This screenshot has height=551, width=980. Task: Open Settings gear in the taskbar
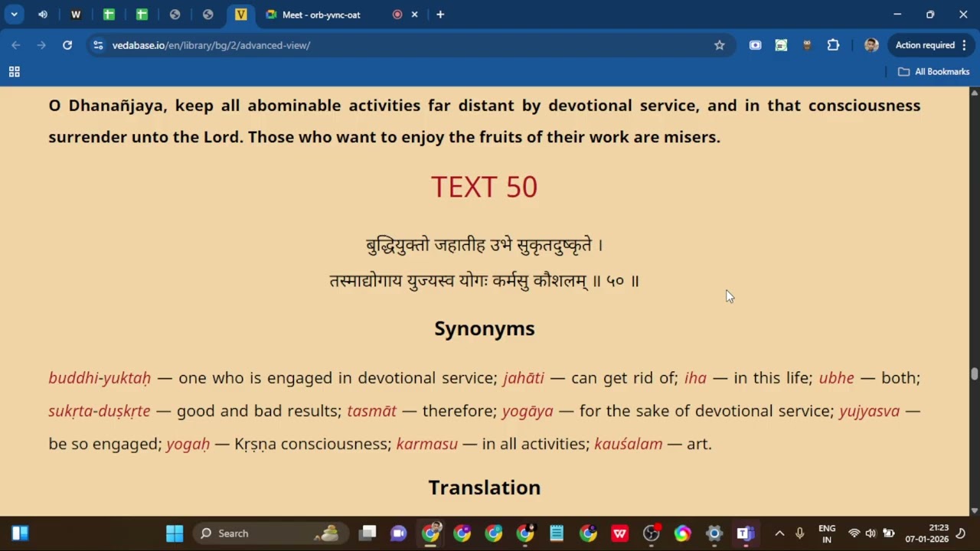714,533
